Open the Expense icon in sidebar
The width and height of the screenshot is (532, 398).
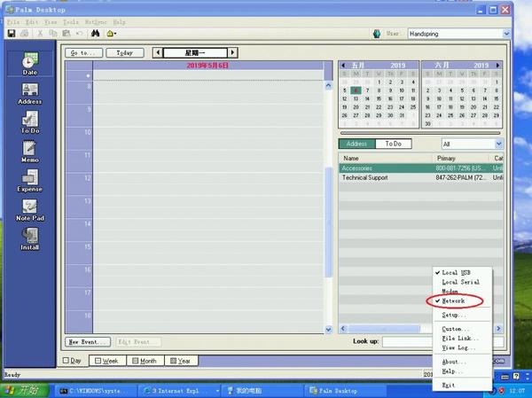[29, 181]
